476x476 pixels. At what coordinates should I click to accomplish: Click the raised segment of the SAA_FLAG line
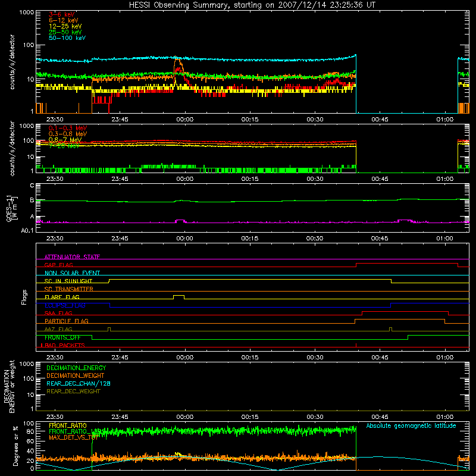click(405, 312)
